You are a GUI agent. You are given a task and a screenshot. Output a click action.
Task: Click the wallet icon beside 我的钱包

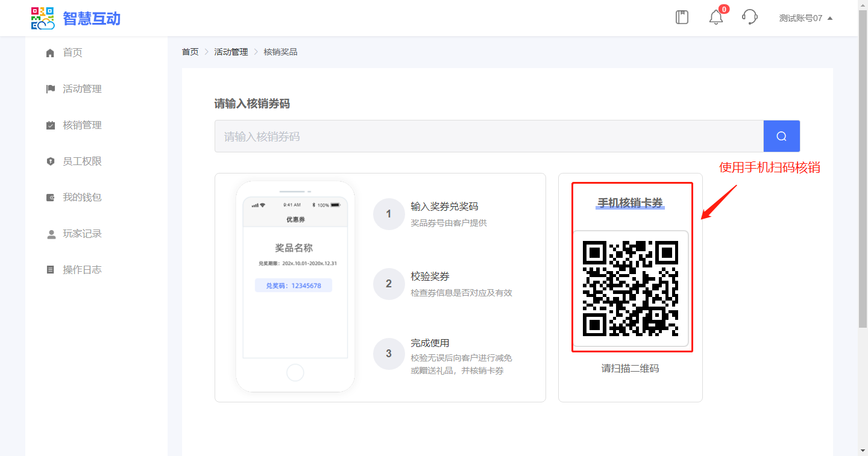(51, 198)
